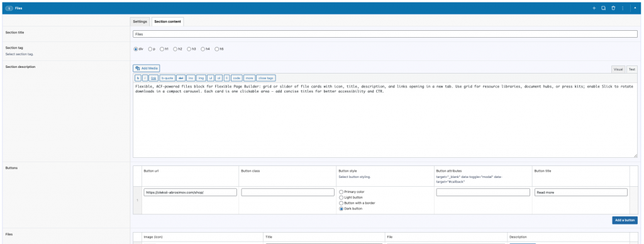Click the ins quicktag button

coord(191,77)
